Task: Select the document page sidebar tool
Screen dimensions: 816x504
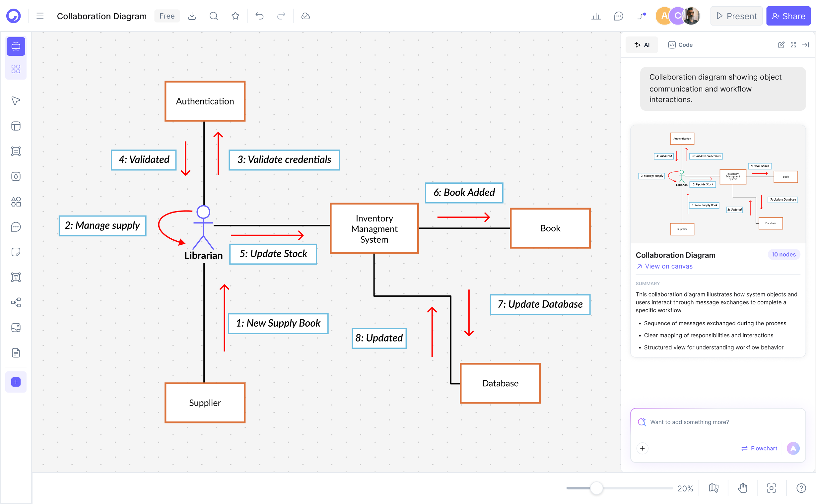Action: click(x=16, y=353)
